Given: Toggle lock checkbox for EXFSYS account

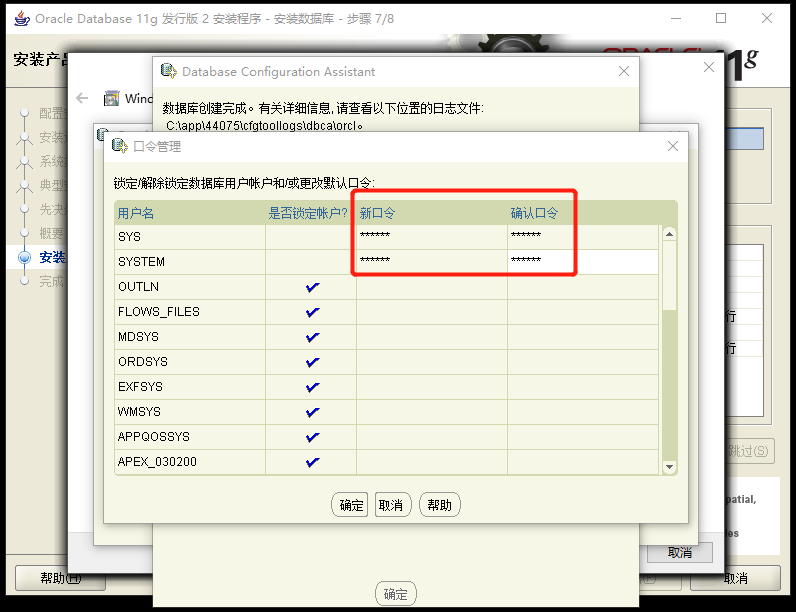Looking at the screenshot, I should (312, 387).
